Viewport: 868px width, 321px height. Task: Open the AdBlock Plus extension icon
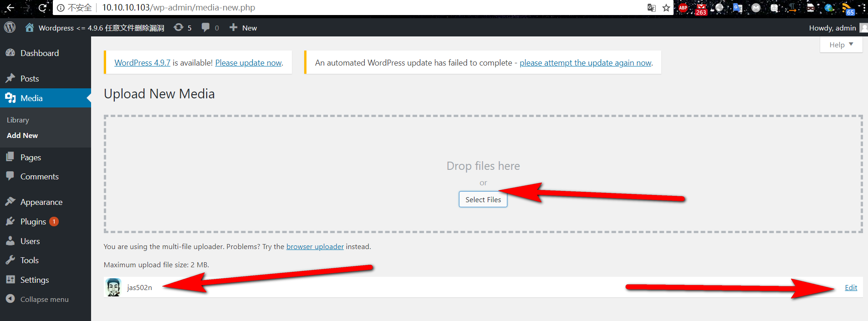pyautogui.click(x=683, y=8)
